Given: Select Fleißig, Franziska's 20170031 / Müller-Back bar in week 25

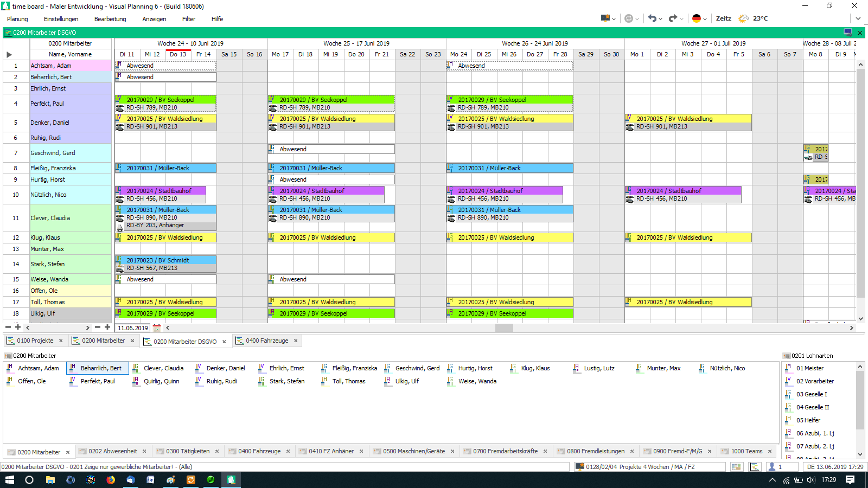Looking at the screenshot, I should coord(331,168).
